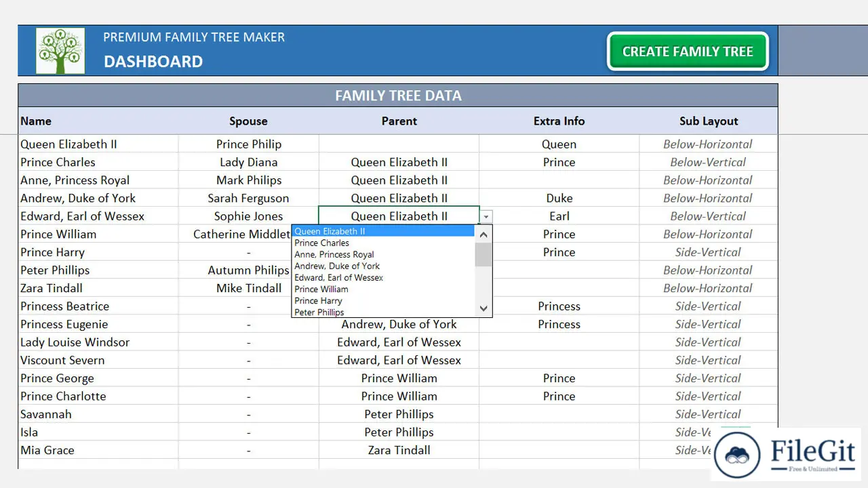
Task: Select spouse cell Sophie Jones
Action: pos(249,216)
